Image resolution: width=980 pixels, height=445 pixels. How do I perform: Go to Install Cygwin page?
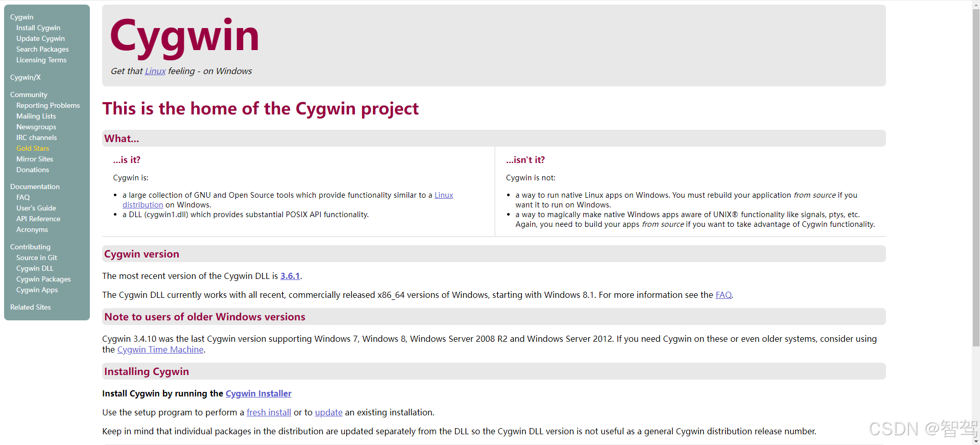click(38, 28)
